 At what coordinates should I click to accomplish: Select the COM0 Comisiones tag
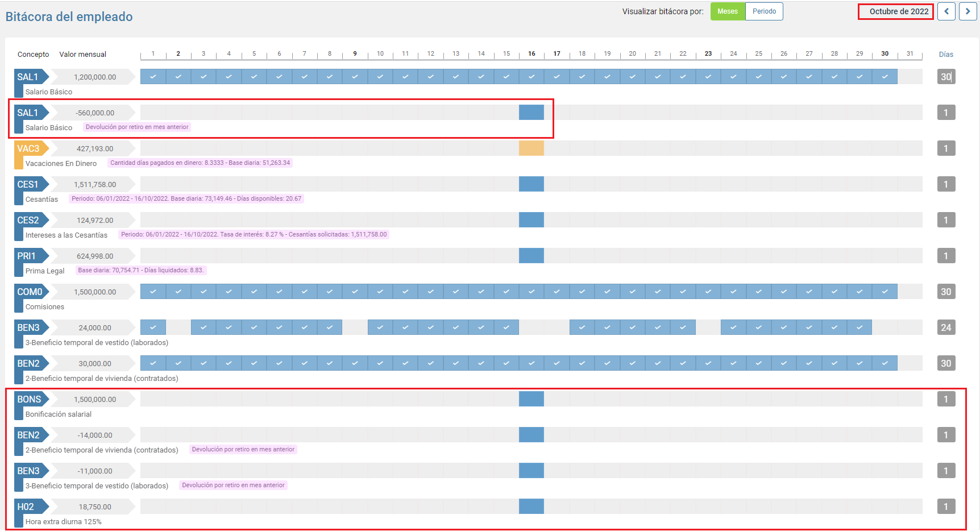[x=32, y=292]
